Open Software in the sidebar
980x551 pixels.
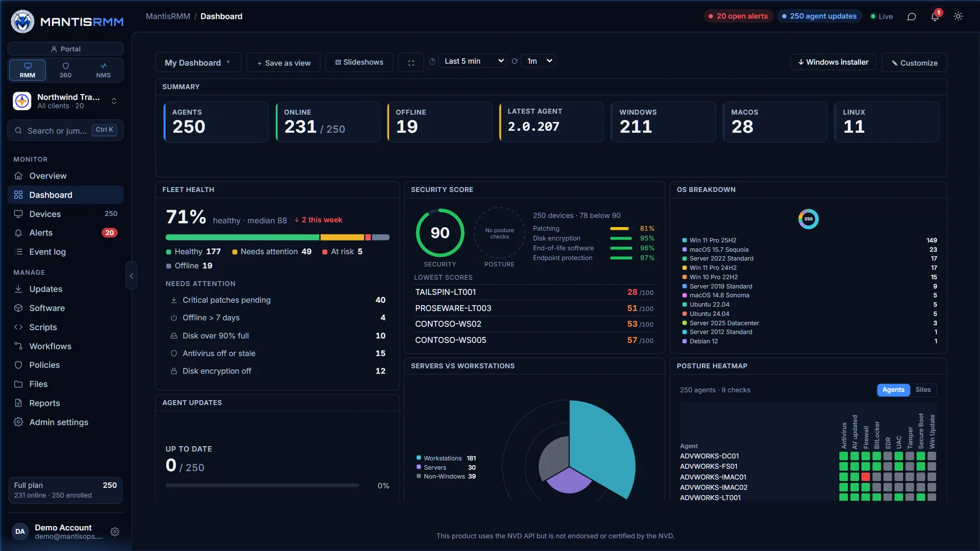pos(66,308)
